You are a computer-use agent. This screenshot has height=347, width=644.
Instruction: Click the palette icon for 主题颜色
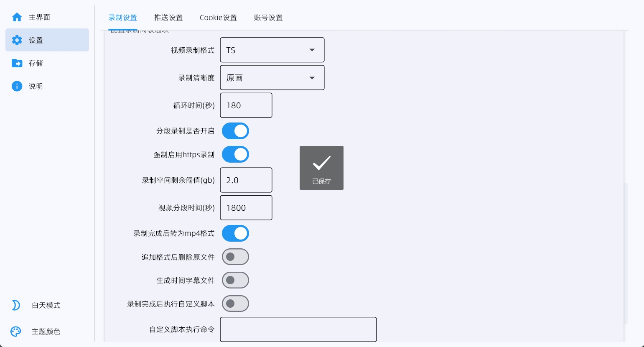coord(16,332)
